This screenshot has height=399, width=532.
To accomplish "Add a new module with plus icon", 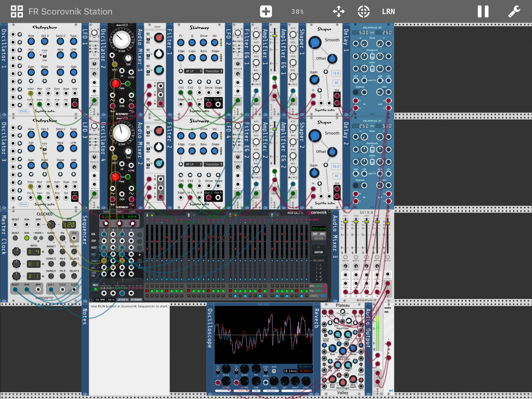I will pyautogui.click(x=266, y=11).
